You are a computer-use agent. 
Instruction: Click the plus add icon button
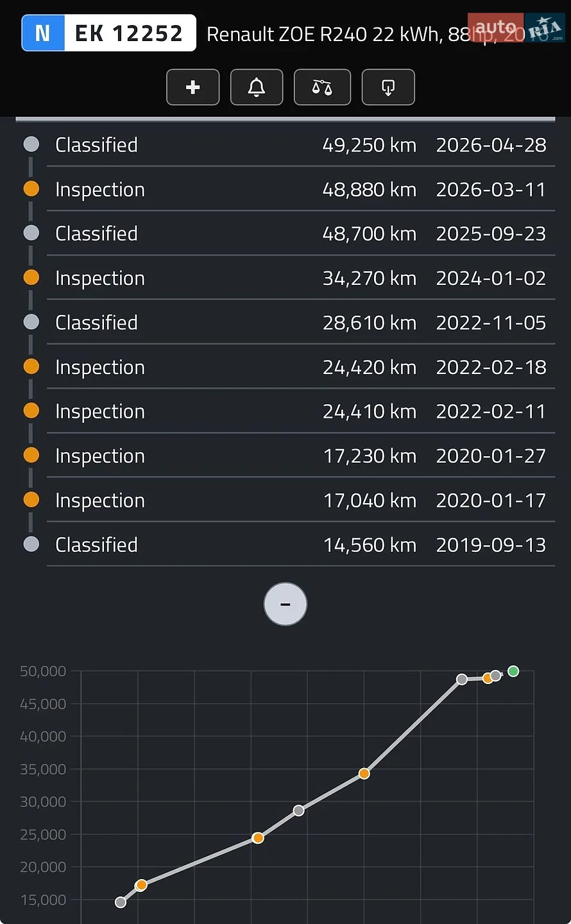click(x=192, y=87)
